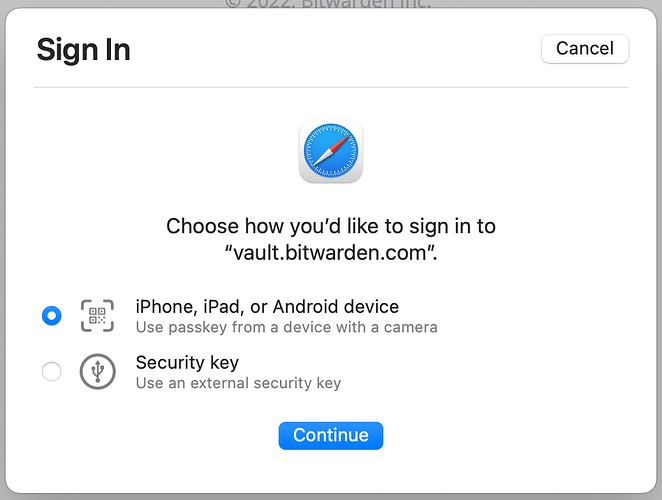Click the Continue button
662x500 pixels.
331,435
